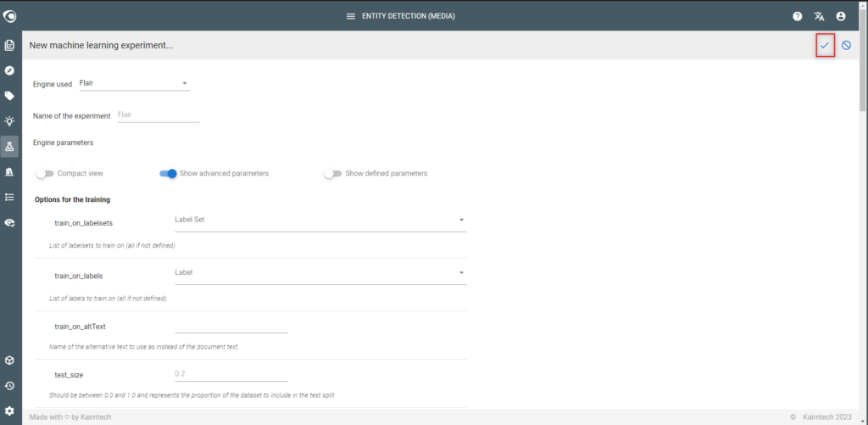Open the documents page from the sidebar
The height and width of the screenshot is (425, 868).
[x=9, y=46]
